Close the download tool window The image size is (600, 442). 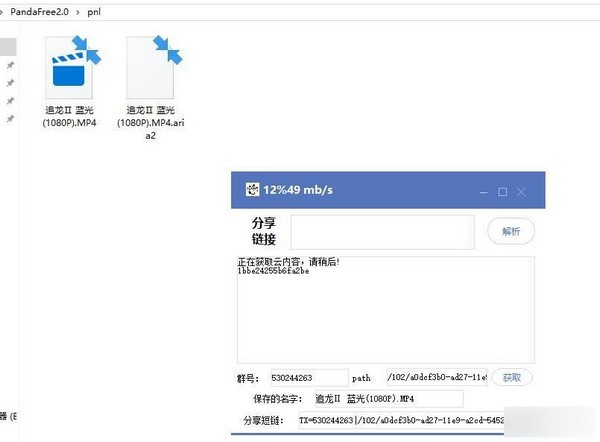coord(522,191)
